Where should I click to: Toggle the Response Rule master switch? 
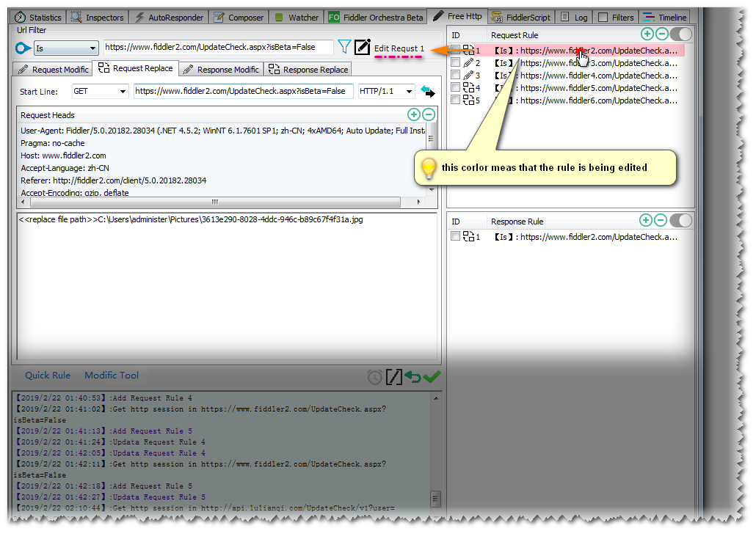click(681, 220)
